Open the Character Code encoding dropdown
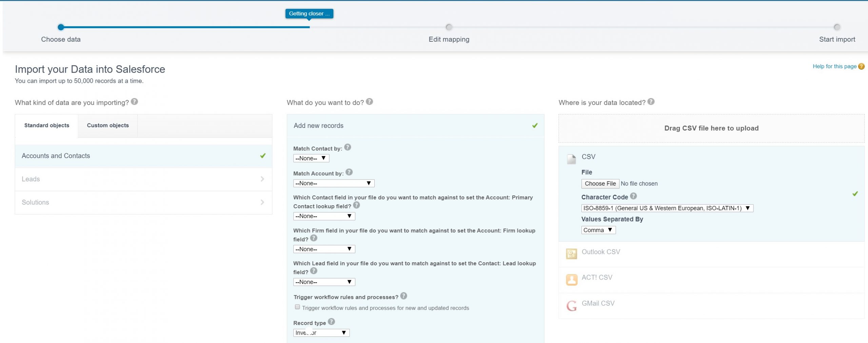Viewport: 868px width, 343px height. click(x=667, y=208)
